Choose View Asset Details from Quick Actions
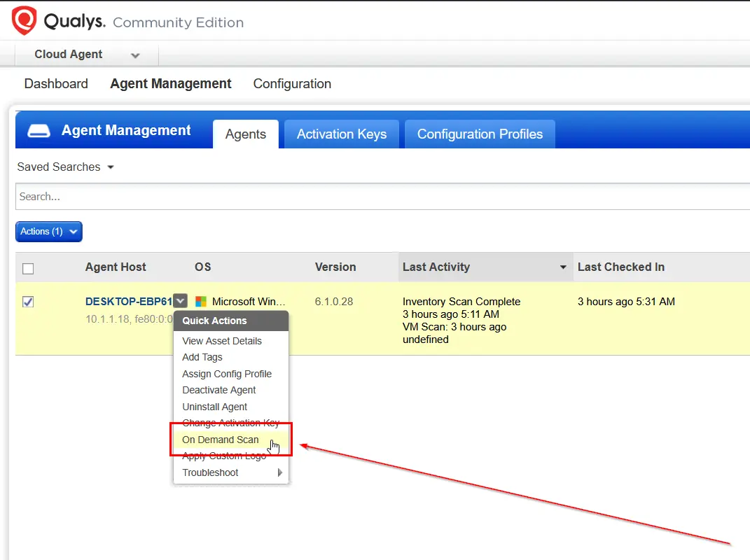This screenshot has height=560, width=750. click(x=222, y=341)
